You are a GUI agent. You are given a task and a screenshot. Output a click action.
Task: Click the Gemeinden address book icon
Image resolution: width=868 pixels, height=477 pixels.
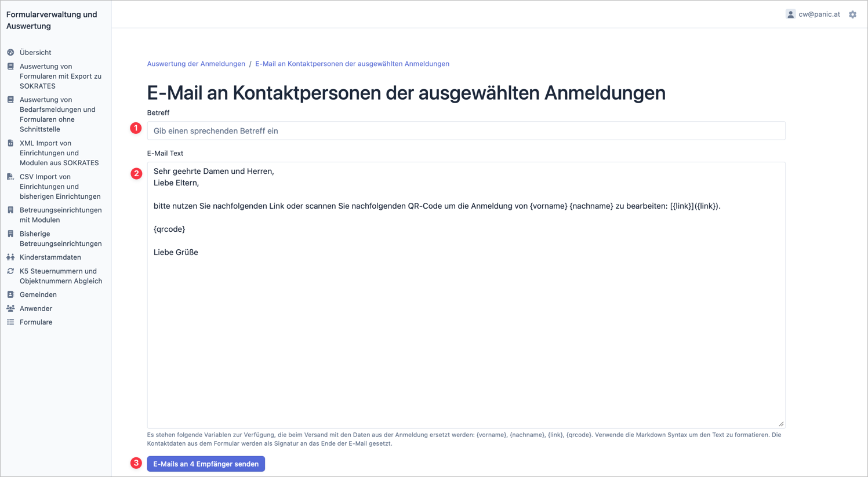pos(10,294)
